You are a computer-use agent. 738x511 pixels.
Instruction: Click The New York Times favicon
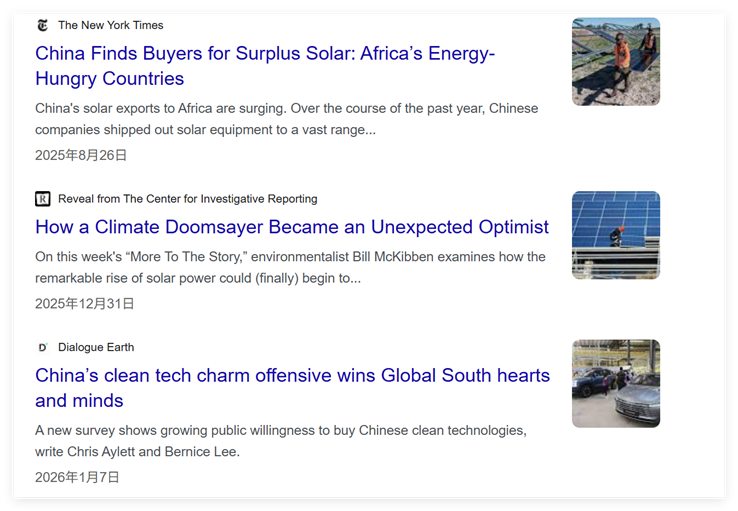[x=42, y=25]
